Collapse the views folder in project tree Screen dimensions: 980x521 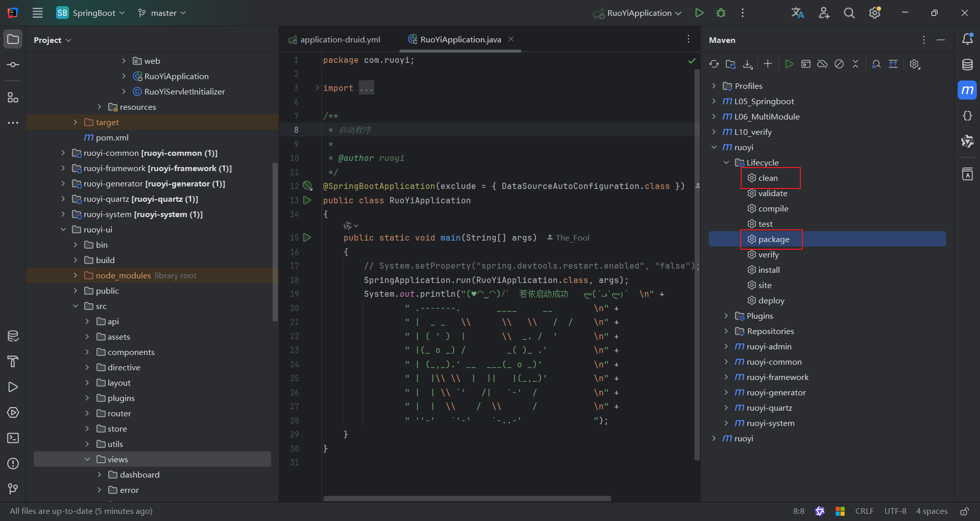coord(87,459)
